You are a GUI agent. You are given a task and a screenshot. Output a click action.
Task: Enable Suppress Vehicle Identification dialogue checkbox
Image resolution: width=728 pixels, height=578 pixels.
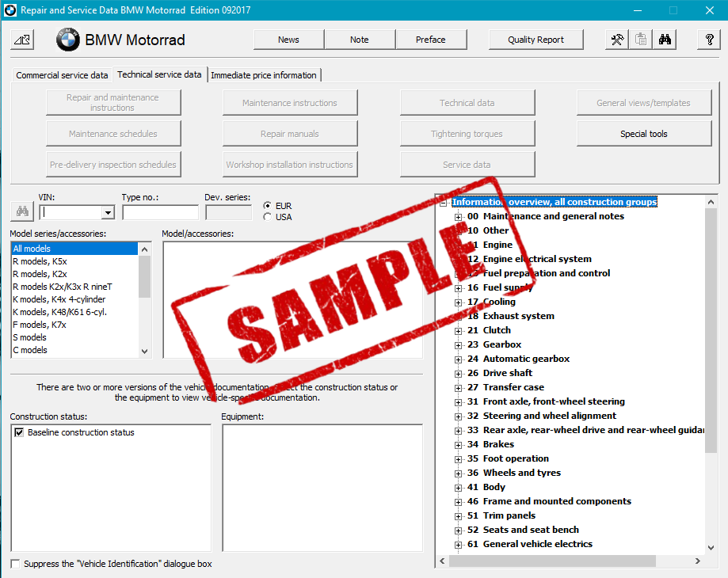[15, 564]
